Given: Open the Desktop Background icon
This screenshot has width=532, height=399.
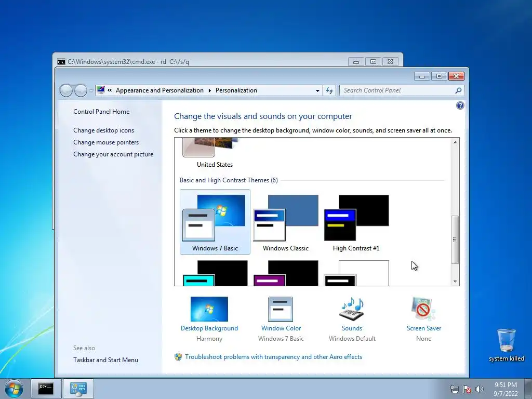Looking at the screenshot, I should pyautogui.click(x=209, y=309).
